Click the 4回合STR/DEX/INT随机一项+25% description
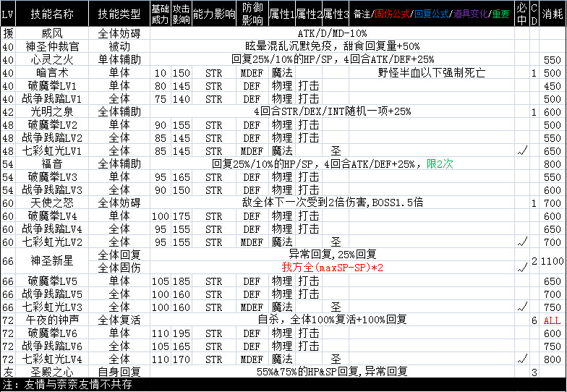 tap(332, 111)
